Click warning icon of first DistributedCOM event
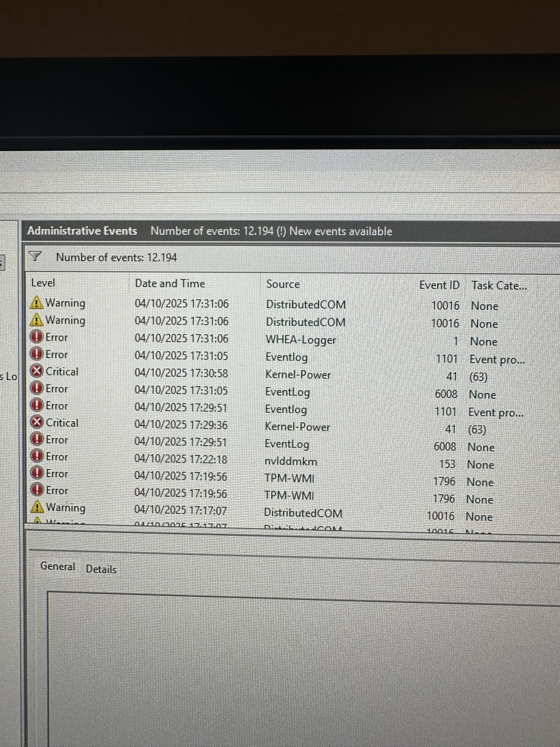The image size is (560, 747). [x=36, y=303]
